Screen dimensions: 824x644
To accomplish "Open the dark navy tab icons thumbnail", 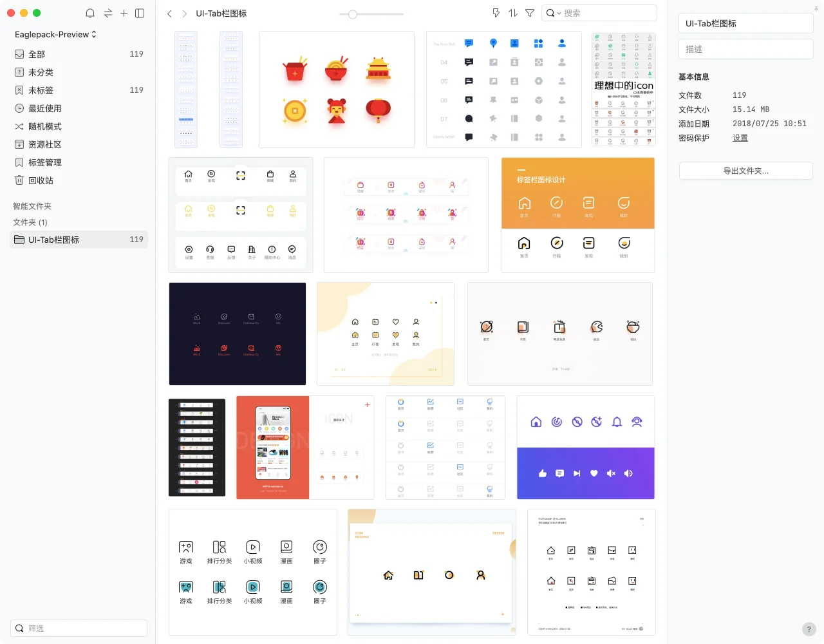I will click(x=238, y=334).
